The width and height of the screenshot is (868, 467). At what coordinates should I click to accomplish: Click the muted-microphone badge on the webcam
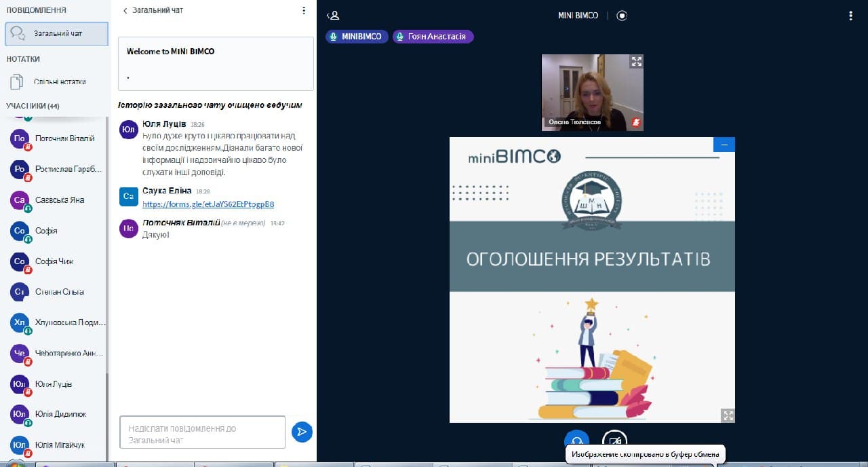[636, 122]
